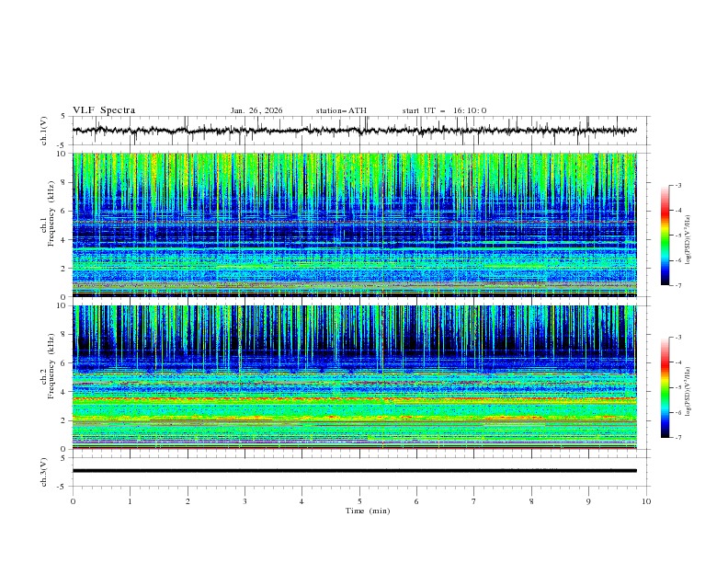728x563 pixels.
Task: Click the "-5" tick on ch.3(V) axis
Action: pyautogui.click(x=63, y=487)
